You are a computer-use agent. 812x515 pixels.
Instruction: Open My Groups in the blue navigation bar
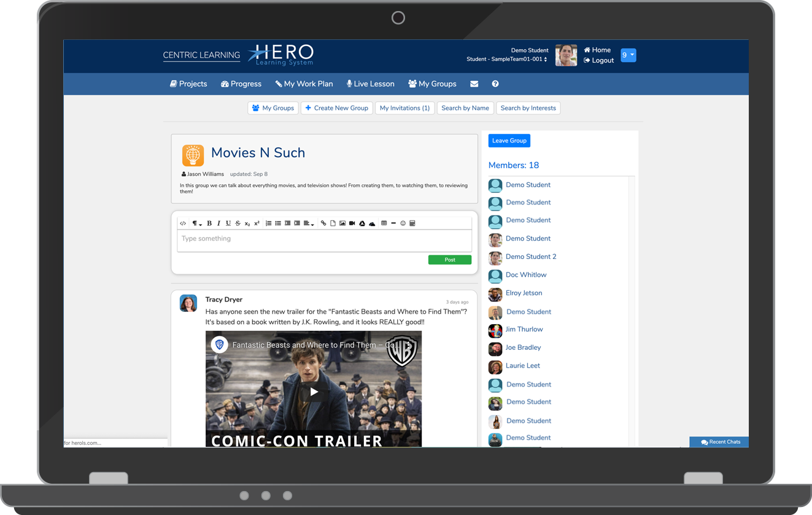pyautogui.click(x=432, y=84)
